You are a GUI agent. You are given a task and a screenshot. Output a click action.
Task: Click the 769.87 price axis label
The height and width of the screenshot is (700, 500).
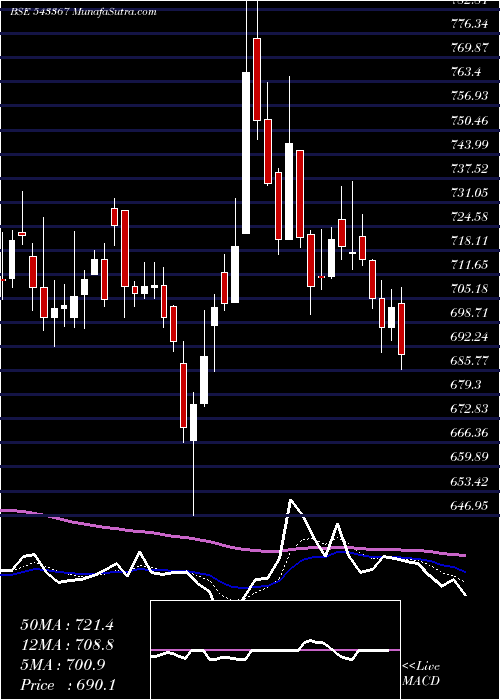tap(469, 48)
